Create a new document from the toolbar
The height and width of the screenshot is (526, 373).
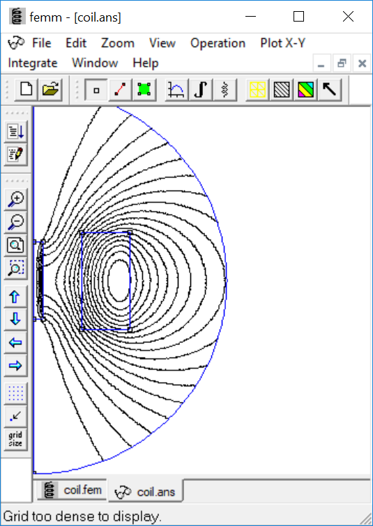[x=26, y=90]
